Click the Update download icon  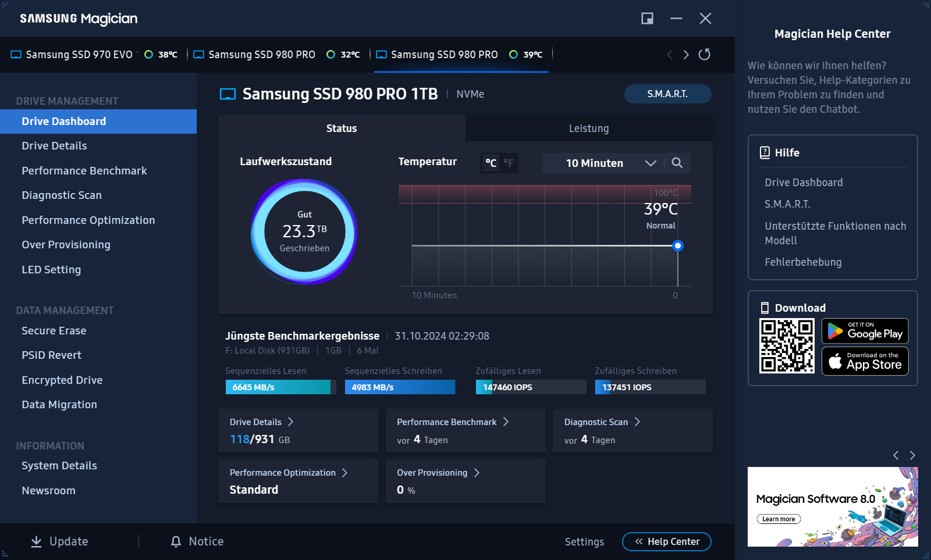tap(36, 541)
